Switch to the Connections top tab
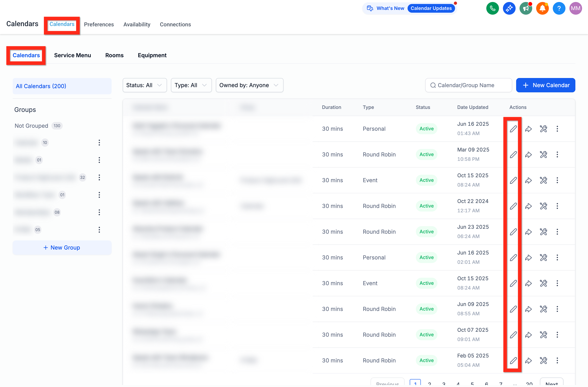This screenshot has height=387, width=588. click(175, 25)
